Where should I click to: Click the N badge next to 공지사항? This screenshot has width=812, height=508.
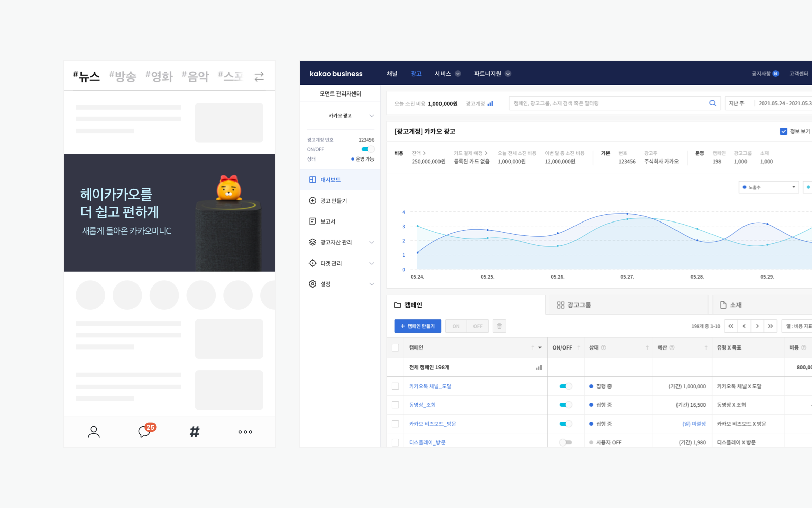coord(775,74)
